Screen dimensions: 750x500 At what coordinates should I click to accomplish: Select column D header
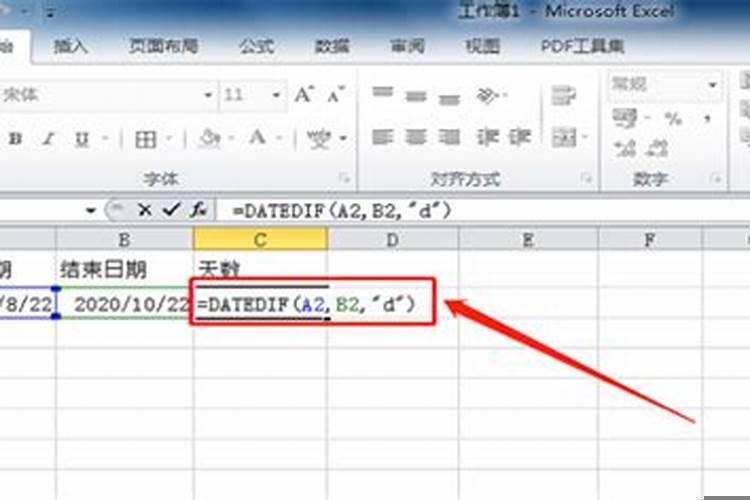pyautogui.click(x=393, y=239)
